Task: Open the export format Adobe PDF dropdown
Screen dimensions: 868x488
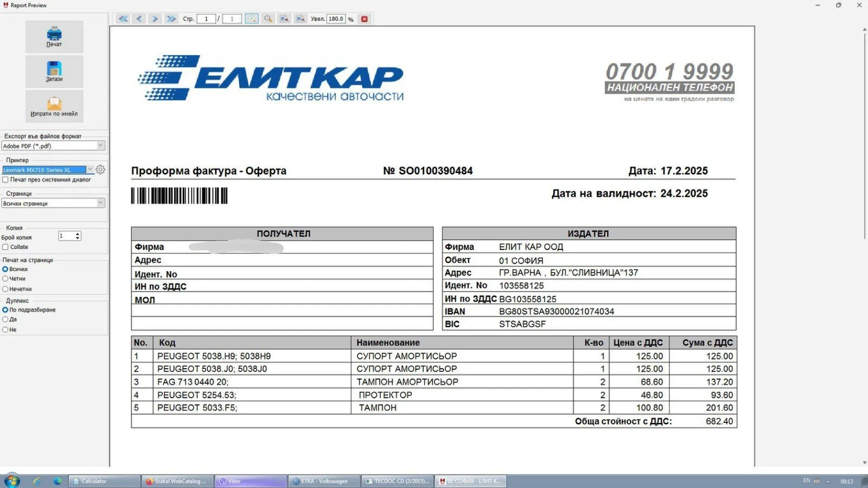Action: click(x=100, y=145)
